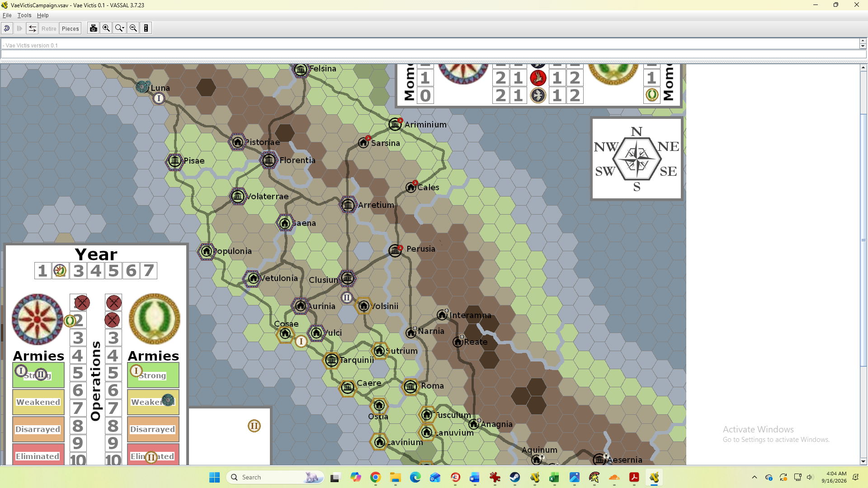Click the taskbar Search box
This screenshot has height=488, width=868.
coord(275,477)
